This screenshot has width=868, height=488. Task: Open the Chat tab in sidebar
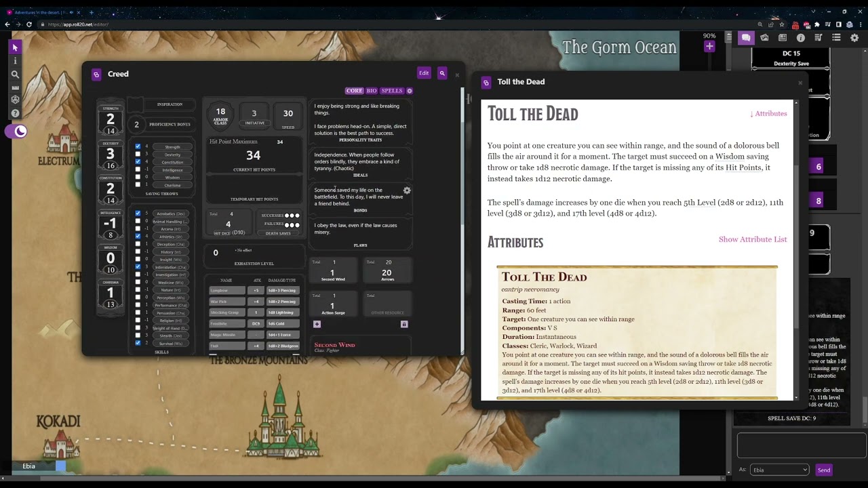coord(746,38)
